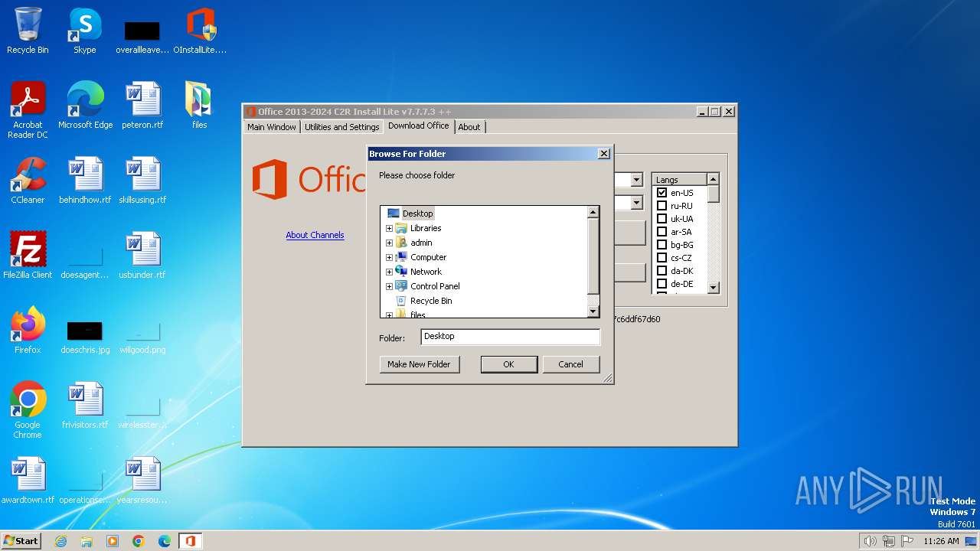Check the bg-BG language checkbox
Viewport: 980px width, 551px height.
(662, 245)
